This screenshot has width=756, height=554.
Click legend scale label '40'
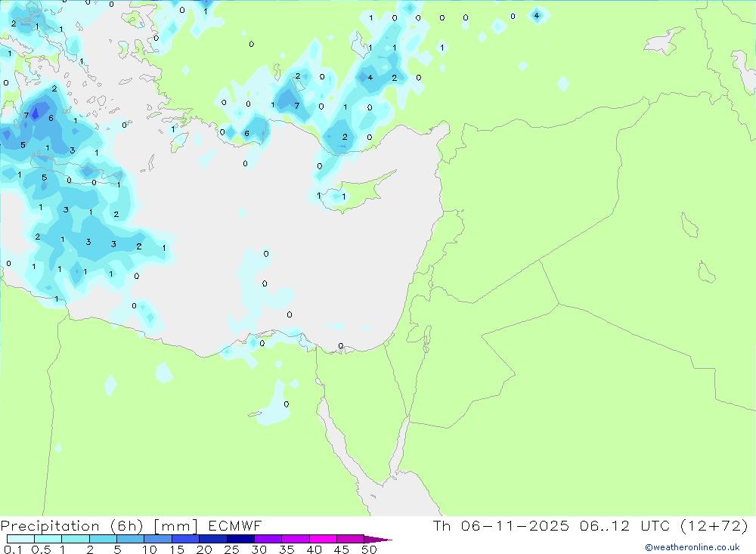point(314,549)
